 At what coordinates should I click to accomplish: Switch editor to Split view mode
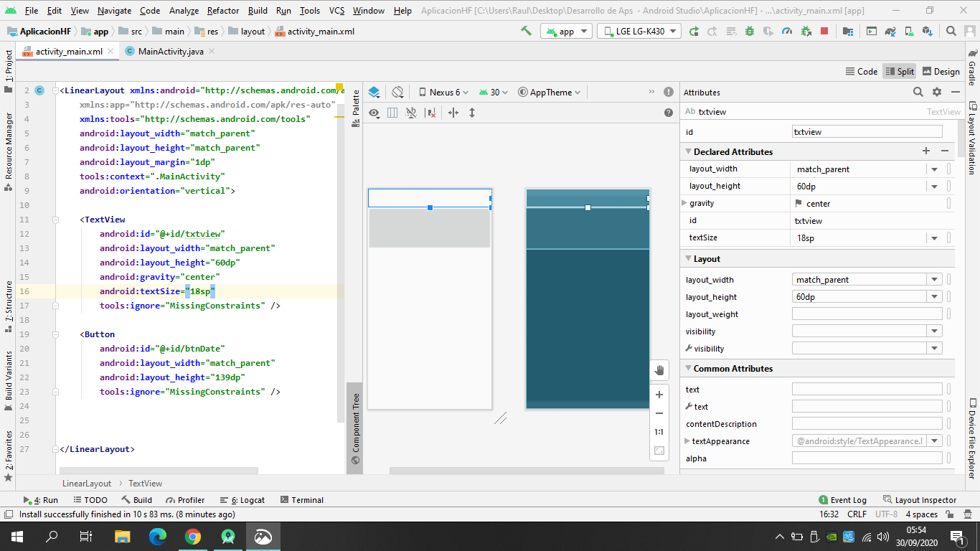coord(900,71)
